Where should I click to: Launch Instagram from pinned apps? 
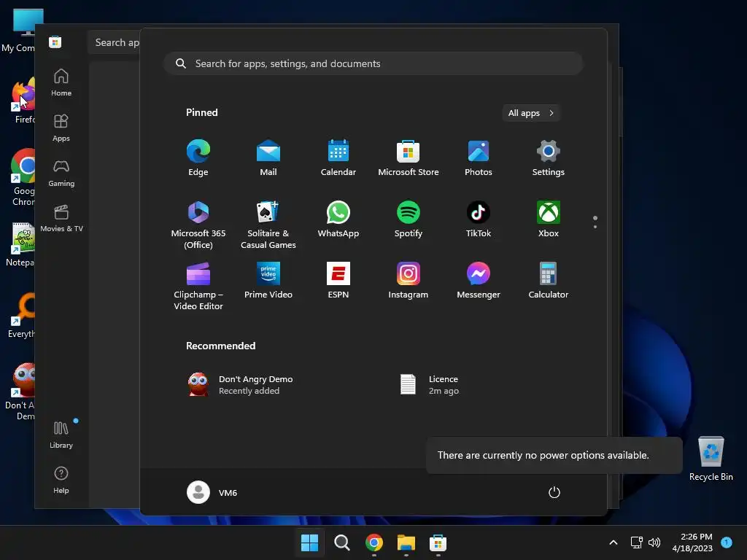point(409,281)
